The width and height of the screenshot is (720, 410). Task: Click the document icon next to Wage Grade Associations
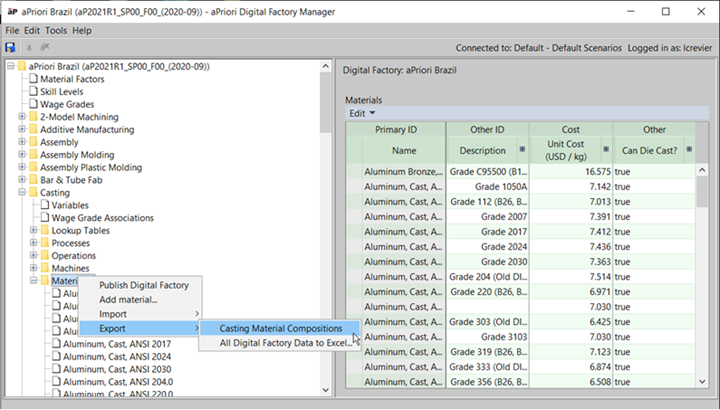tap(45, 217)
